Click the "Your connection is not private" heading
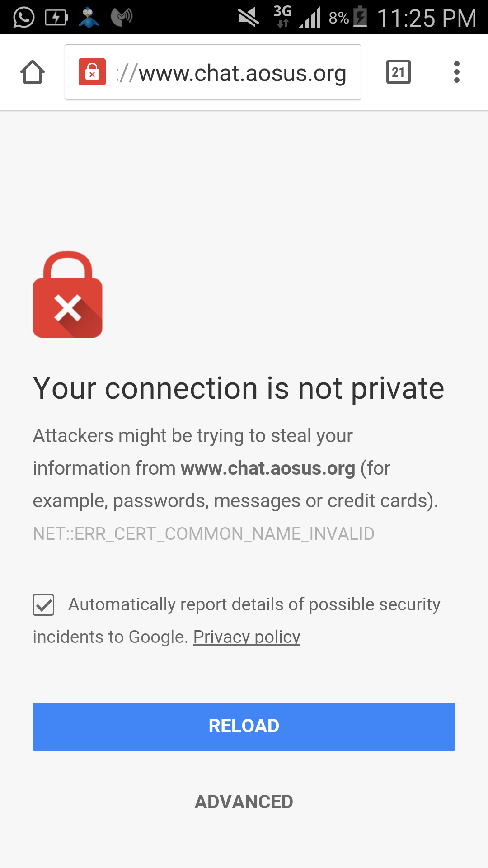The width and height of the screenshot is (488, 868). click(239, 388)
